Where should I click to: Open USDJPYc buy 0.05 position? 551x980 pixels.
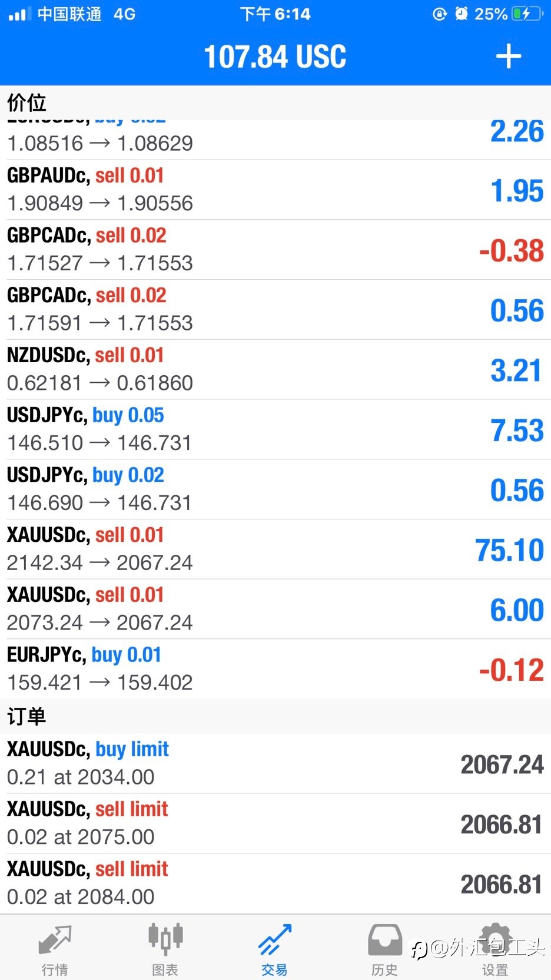click(275, 430)
